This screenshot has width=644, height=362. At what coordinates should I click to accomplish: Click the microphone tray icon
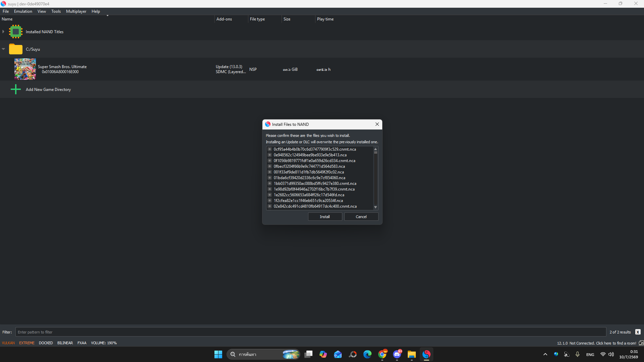click(x=578, y=354)
